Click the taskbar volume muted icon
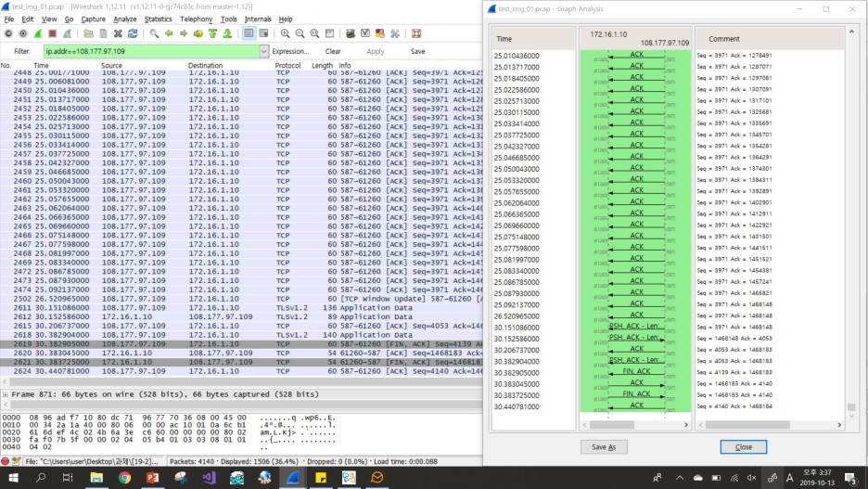Screen dimensions: 868x489 [x=752, y=477]
